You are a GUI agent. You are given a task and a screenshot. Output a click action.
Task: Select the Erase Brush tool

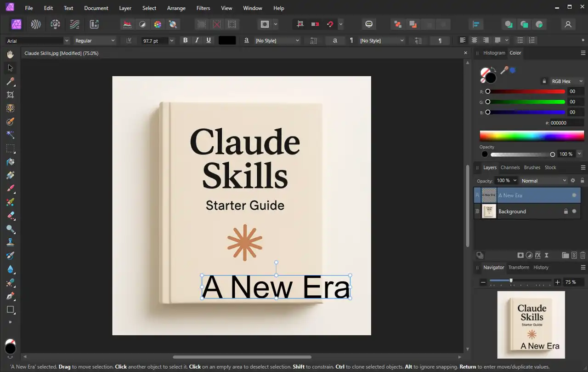click(10, 216)
